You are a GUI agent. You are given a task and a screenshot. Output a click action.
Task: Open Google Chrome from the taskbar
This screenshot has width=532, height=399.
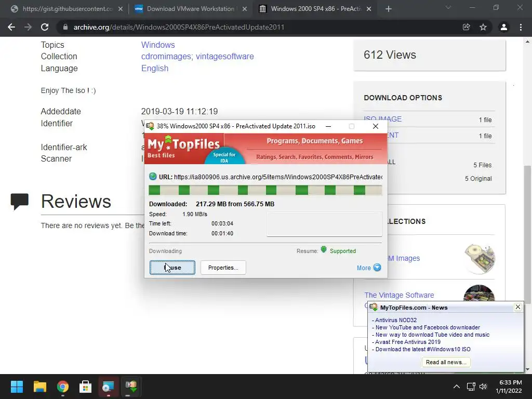pos(63,387)
